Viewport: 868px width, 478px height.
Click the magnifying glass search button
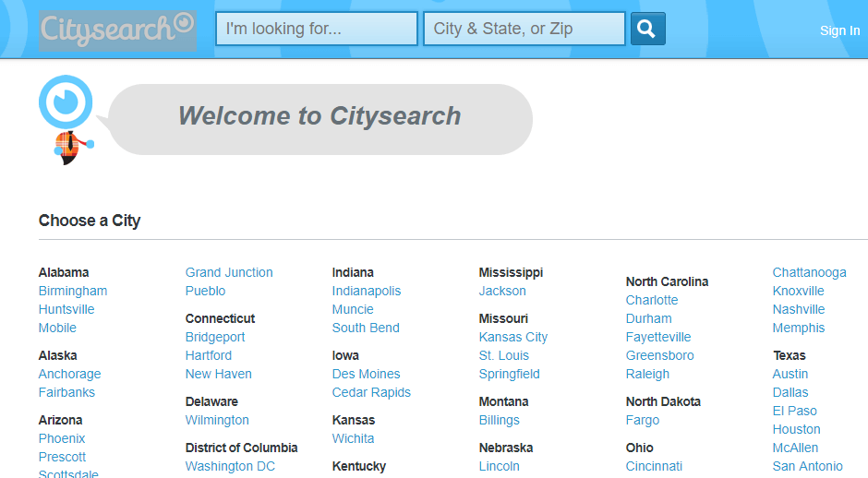647,29
